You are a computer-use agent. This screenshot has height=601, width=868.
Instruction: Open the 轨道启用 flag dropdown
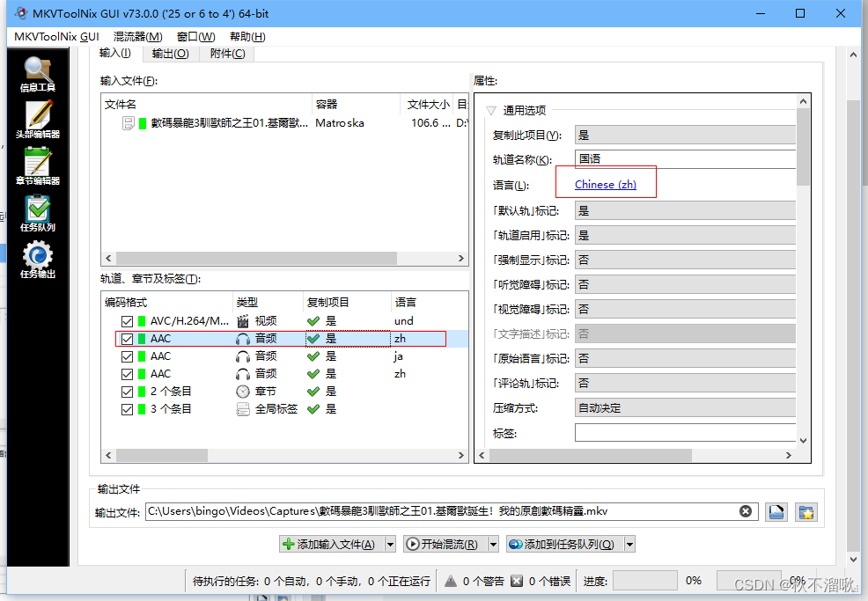point(685,235)
